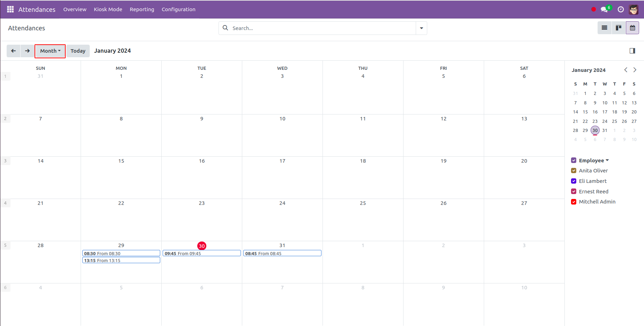Open the user avatar menu

pos(634,9)
